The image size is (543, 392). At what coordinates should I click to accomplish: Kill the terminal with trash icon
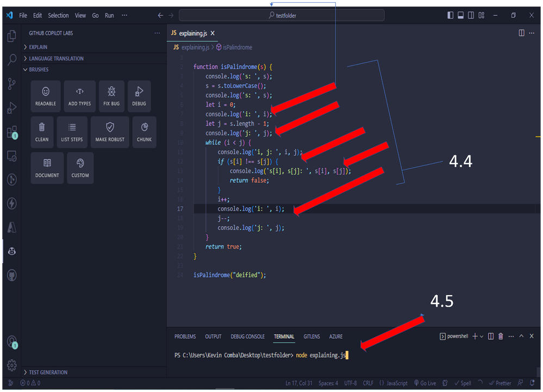[501, 336]
